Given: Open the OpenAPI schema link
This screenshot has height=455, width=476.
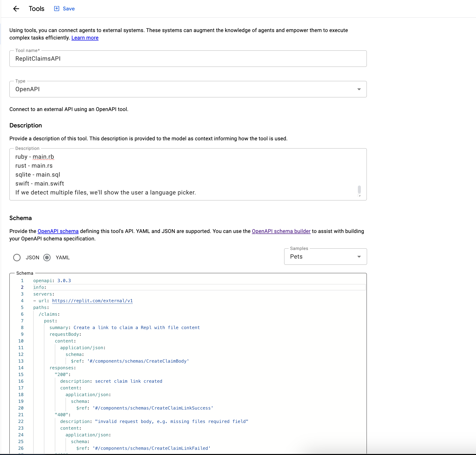Looking at the screenshot, I should click(x=58, y=231).
